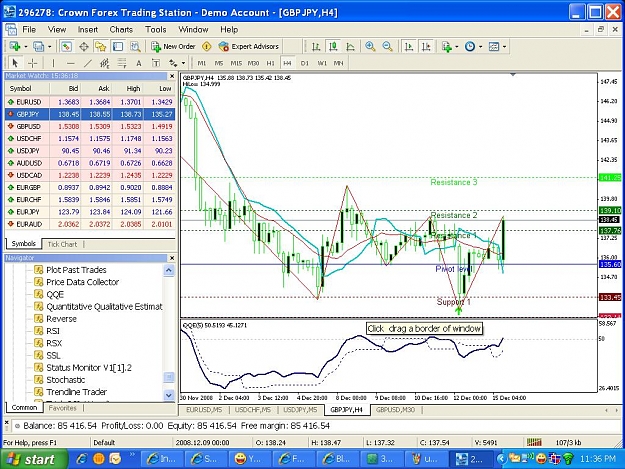Switch to Favorites tab in Navigator
Viewport: 625px width, 469px height.
62,408
